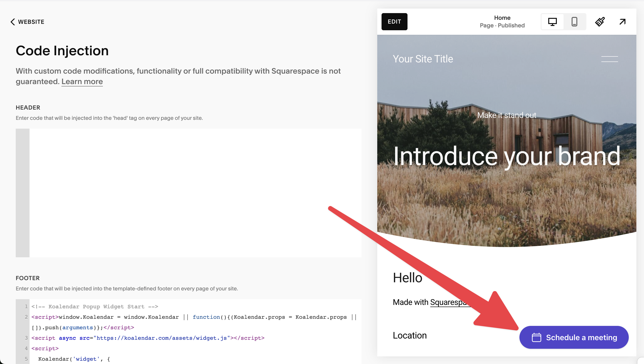The image size is (644, 364).
Task: Click the Home Page Published status text
Action: [502, 22]
